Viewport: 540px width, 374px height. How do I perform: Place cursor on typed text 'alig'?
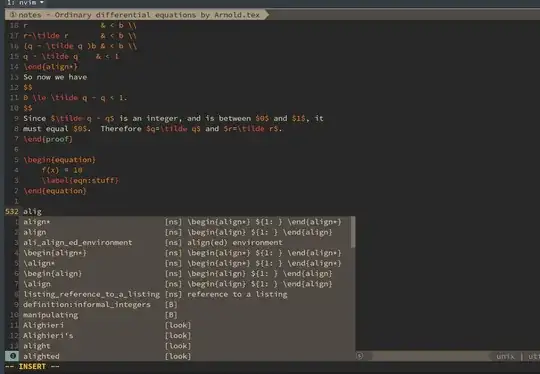point(32,211)
